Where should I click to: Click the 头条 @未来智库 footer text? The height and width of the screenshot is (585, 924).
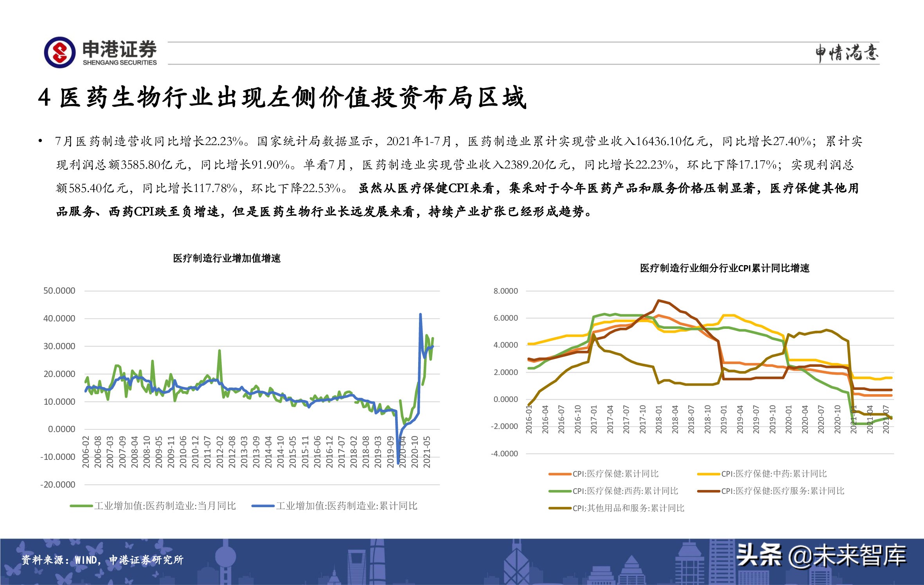pyautogui.click(x=821, y=556)
